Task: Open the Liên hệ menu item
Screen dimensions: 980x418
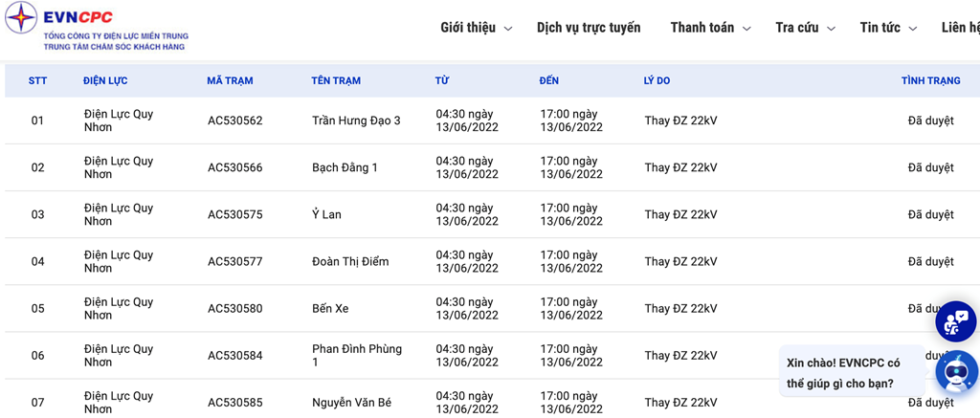Action: click(960, 28)
